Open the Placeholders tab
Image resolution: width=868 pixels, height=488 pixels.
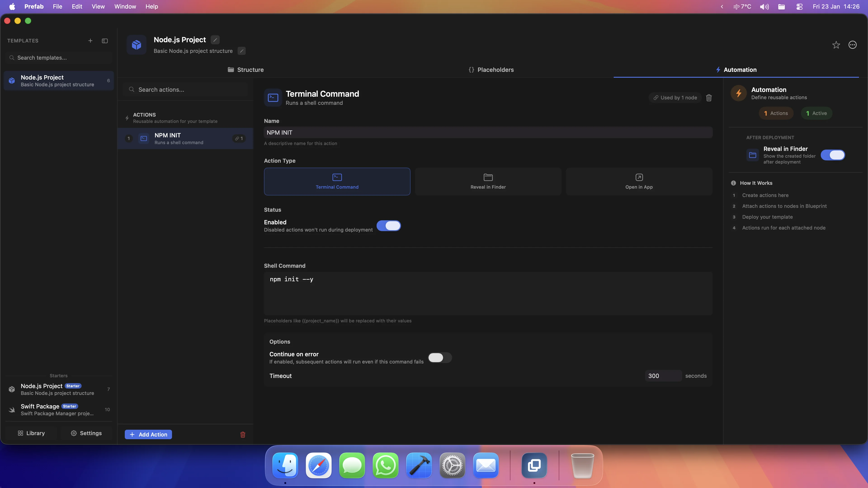[x=491, y=70]
